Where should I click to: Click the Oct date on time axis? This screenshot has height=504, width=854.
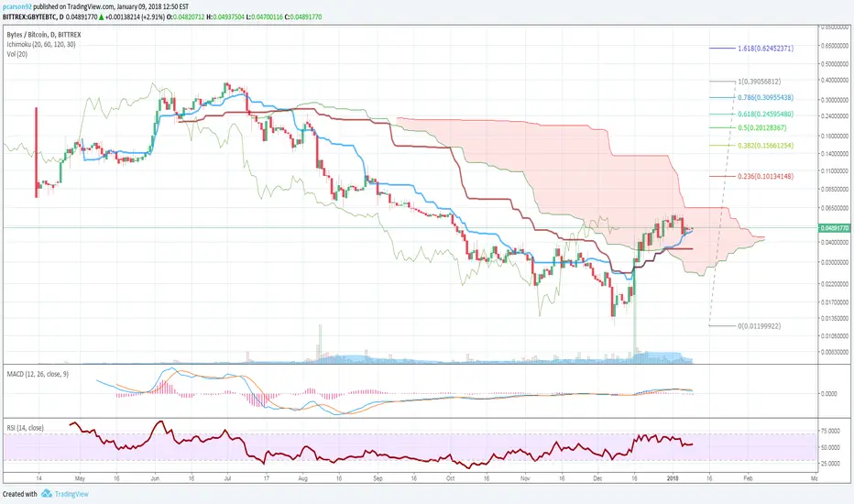450,478
